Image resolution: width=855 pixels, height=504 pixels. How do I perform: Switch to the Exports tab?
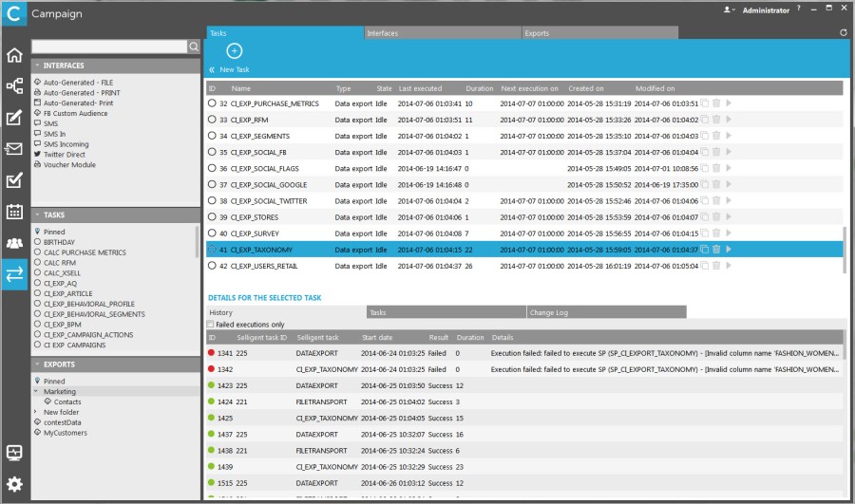pos(598,33)
